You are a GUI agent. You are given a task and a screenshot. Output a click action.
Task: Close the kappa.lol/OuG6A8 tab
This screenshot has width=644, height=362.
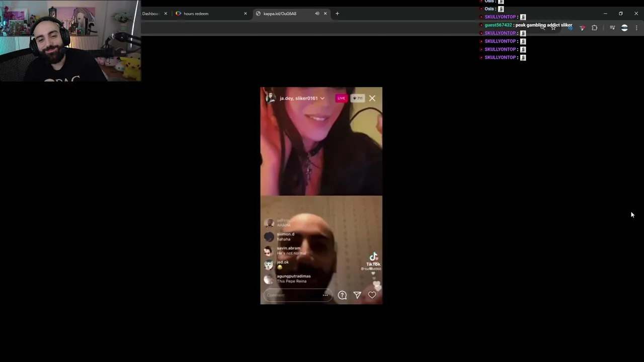click(325, 14)
